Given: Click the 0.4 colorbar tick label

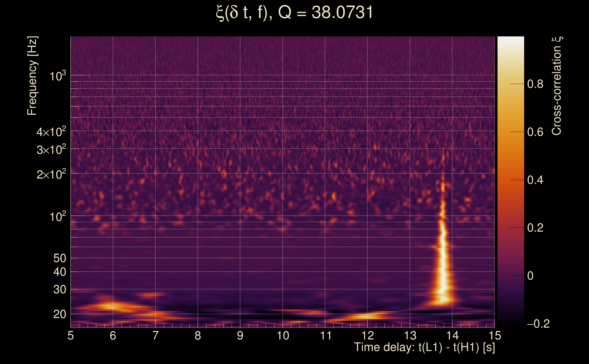Looking at the screenshot, I should coord(535,180).
